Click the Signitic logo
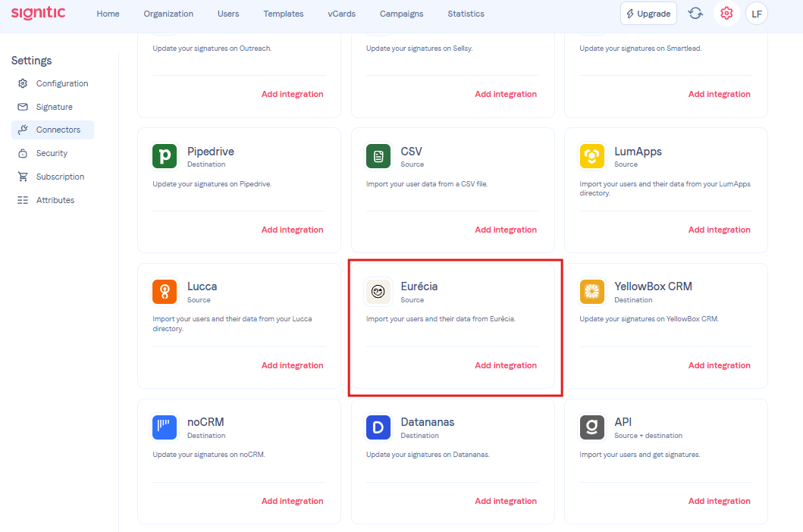This screenshot has width=803, height=532. [39, 13]
